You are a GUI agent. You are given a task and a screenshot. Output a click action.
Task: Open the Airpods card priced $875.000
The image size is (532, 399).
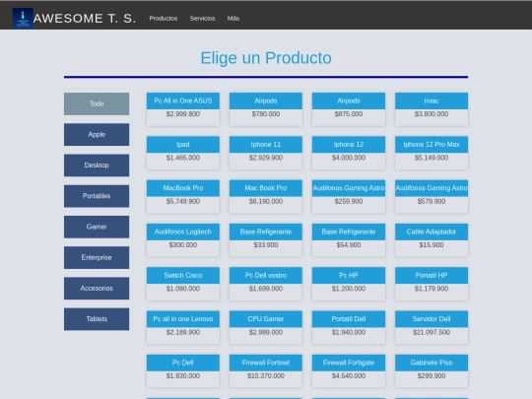click(349, 109)
